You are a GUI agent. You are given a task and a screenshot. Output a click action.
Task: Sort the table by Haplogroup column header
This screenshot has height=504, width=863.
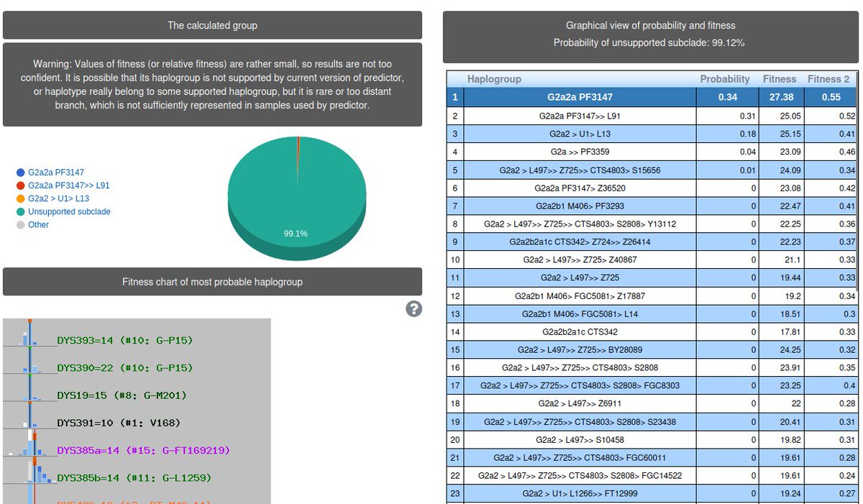tap(494, 79)
